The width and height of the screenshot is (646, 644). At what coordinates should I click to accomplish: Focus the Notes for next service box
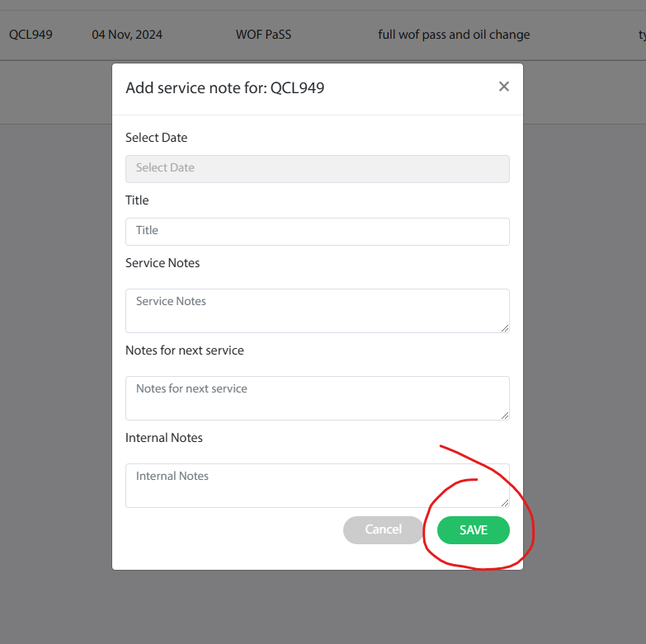coord(317,397)
